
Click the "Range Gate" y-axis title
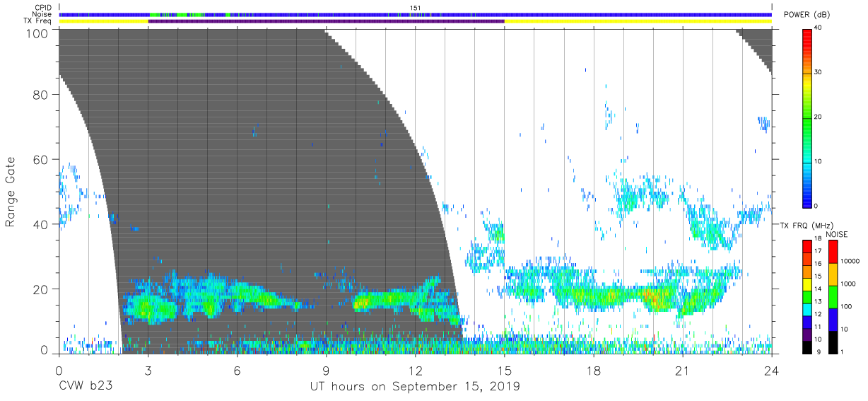[x=11, y=192]
